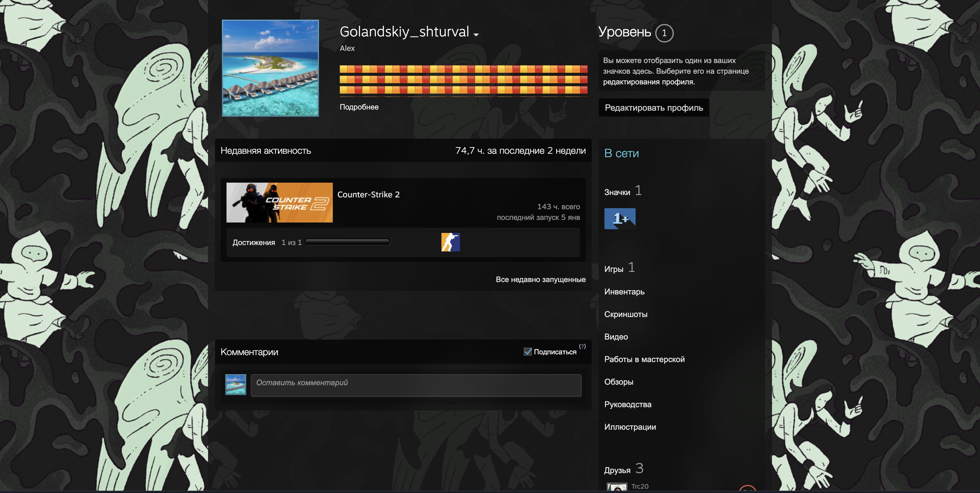Open Все недавно запущенные games list
Viewport: 980px width, 493px height.
540,279
